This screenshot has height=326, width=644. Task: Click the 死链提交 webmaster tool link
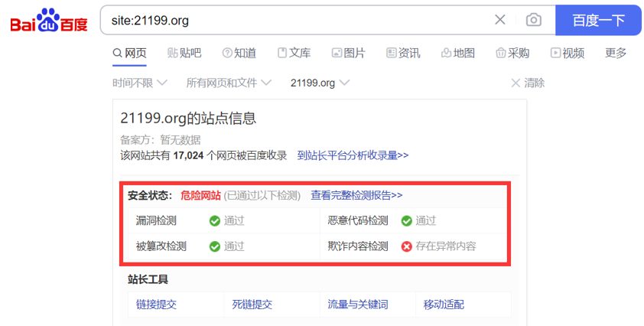252,305
